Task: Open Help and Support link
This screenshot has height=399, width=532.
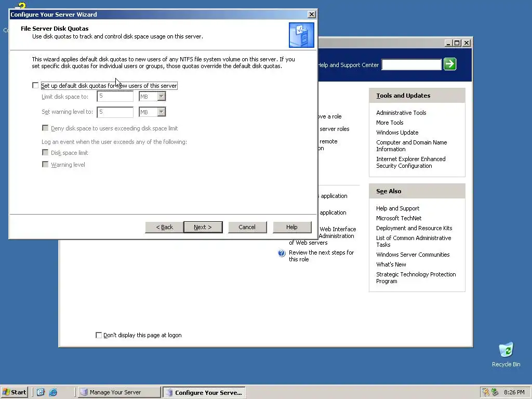Action: click(397, 208)
